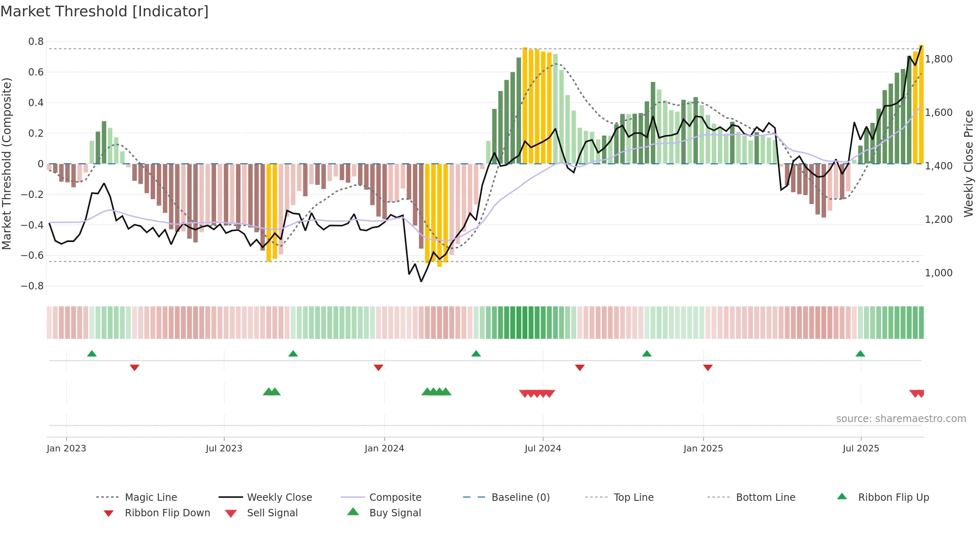Toggle the Ribbon Flip Down legend entry

(x=157, y=513)
